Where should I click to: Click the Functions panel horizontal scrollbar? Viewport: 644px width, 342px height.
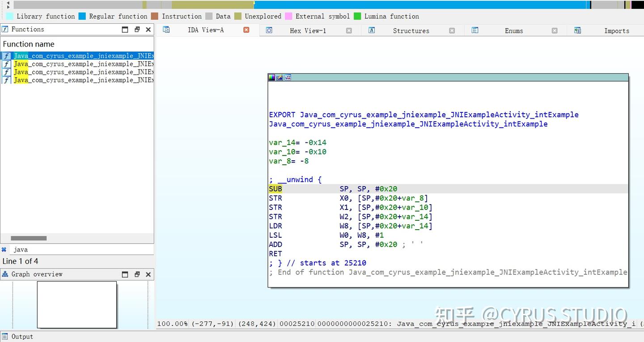[x=29, y=238]
